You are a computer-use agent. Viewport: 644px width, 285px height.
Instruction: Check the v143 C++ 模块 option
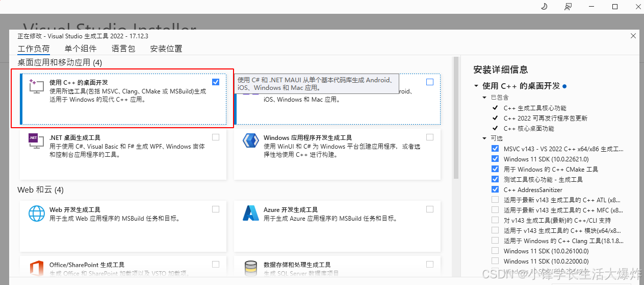(x=495, y=230)
